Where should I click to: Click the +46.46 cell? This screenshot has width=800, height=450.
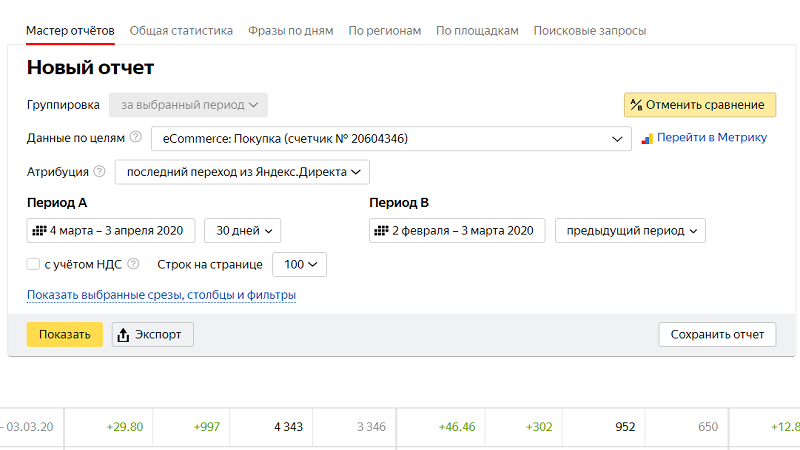(x=441, y=427)
